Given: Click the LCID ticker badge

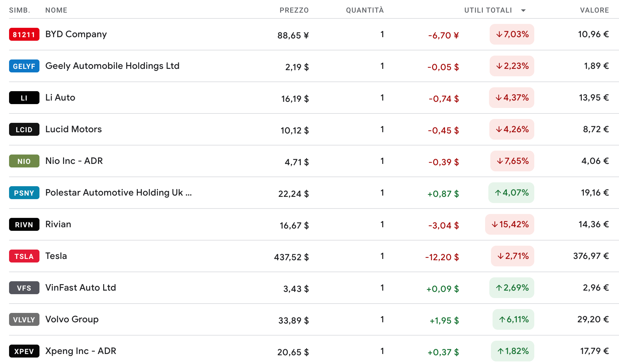Looking at the screenshot, I should coord(24,129).
